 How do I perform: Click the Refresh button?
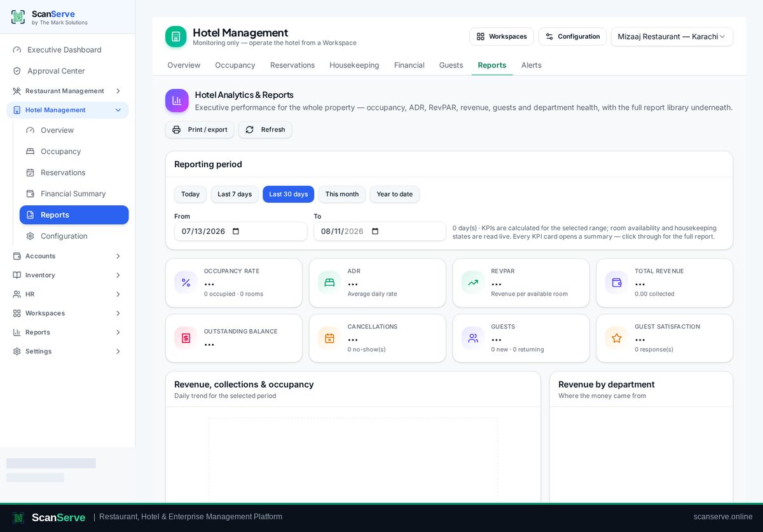coord(265,130)
